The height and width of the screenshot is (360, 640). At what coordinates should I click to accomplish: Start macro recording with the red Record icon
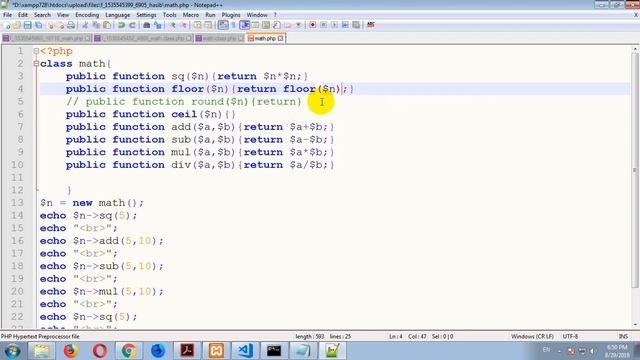(313, 25)
